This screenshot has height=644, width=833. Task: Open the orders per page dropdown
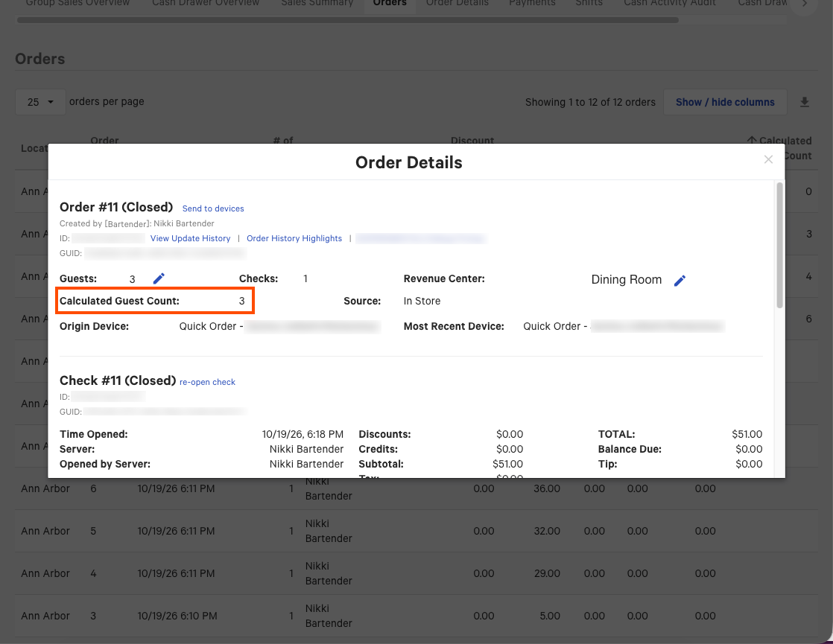pos(40,102)
